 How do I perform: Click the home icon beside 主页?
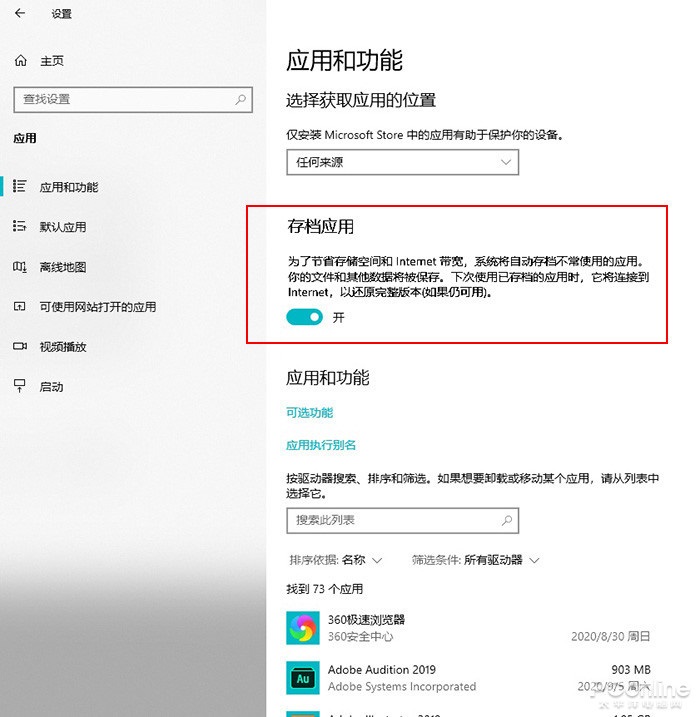(21, 60)
